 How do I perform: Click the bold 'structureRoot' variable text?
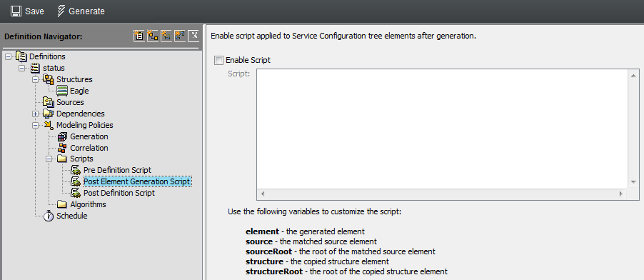pos(274,271)
